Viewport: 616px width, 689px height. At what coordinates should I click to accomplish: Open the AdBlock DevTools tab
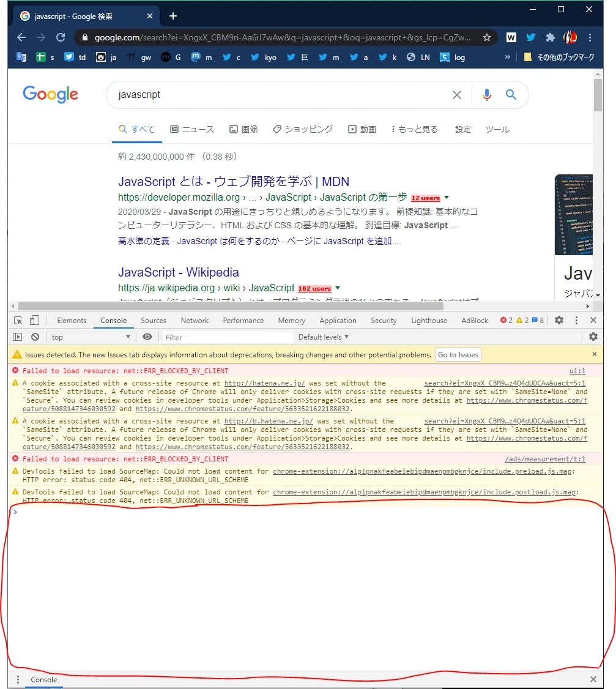475,321
